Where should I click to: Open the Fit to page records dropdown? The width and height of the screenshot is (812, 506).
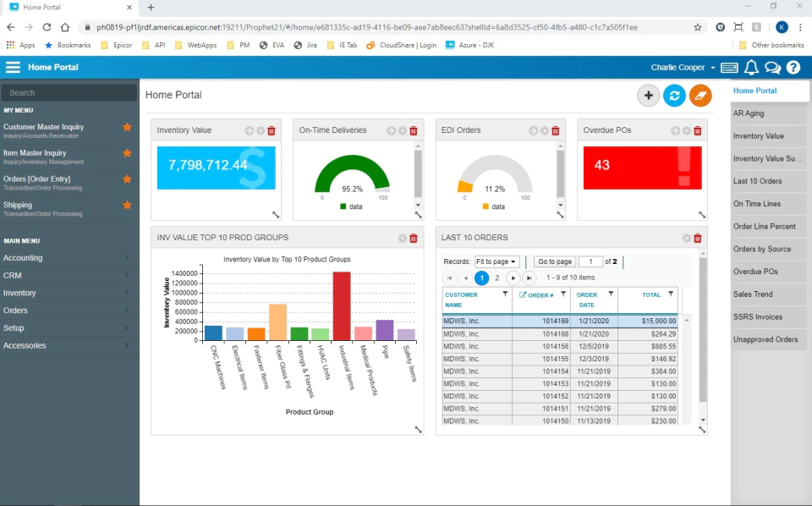pos(497,261)
